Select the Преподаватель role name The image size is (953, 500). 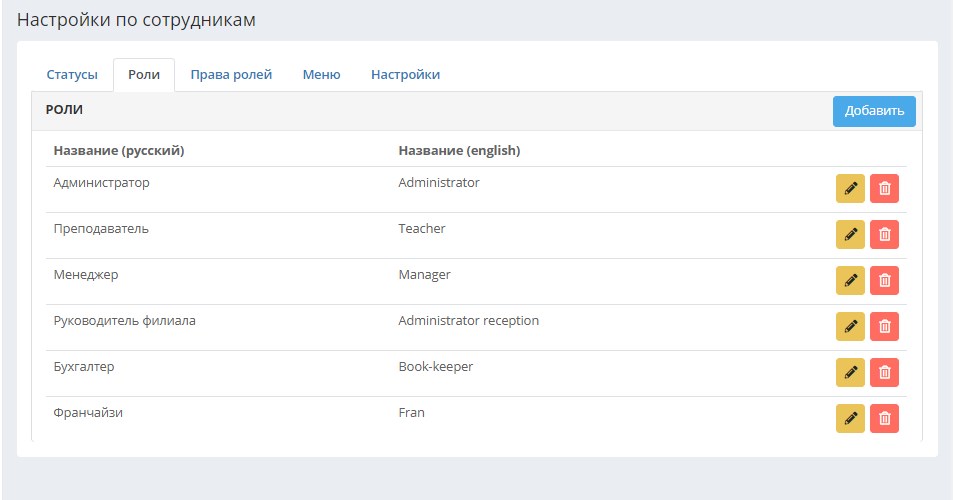(x=101, y=229)
